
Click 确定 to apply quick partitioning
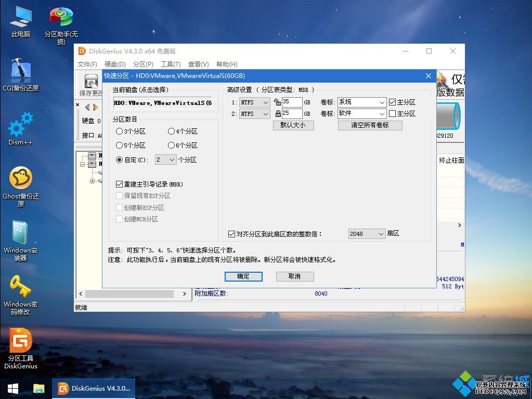coord(243,276)
